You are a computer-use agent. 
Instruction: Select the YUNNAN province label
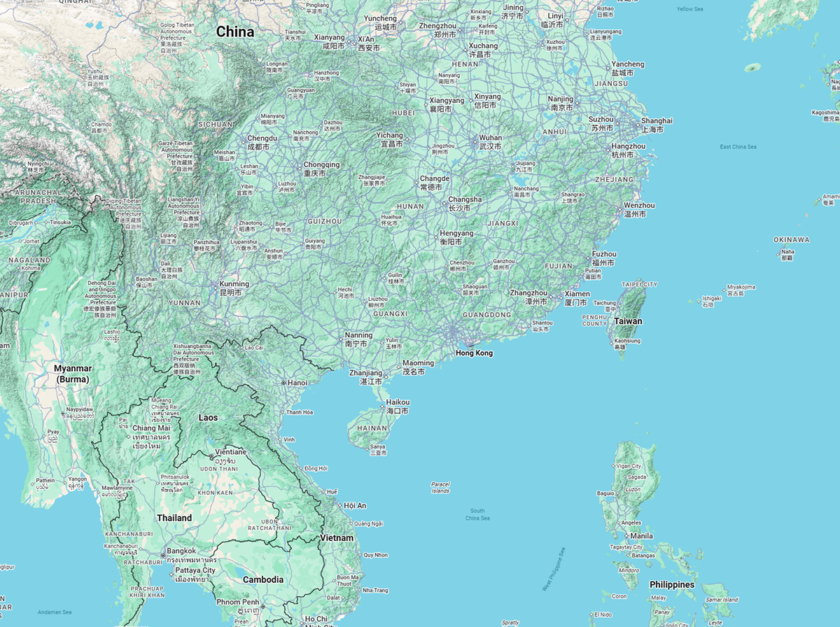pyautogui.click(x=184, y=303)
